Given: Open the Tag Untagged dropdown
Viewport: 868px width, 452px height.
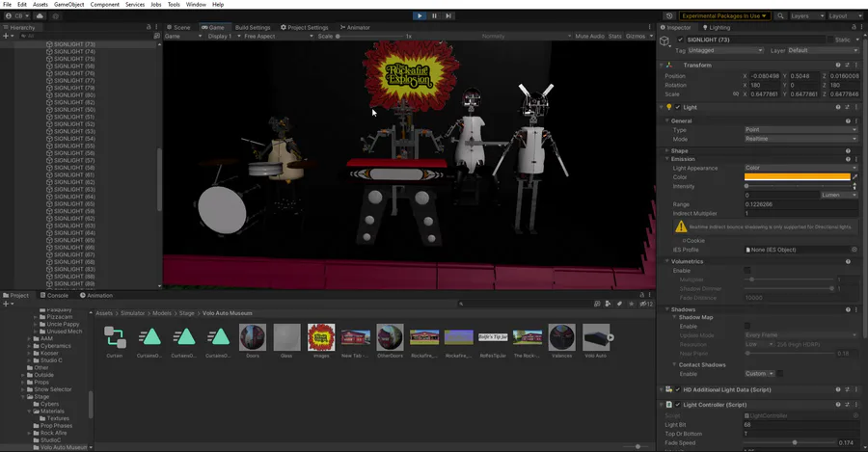Looking at the screenshot, I should click(725, 50).
